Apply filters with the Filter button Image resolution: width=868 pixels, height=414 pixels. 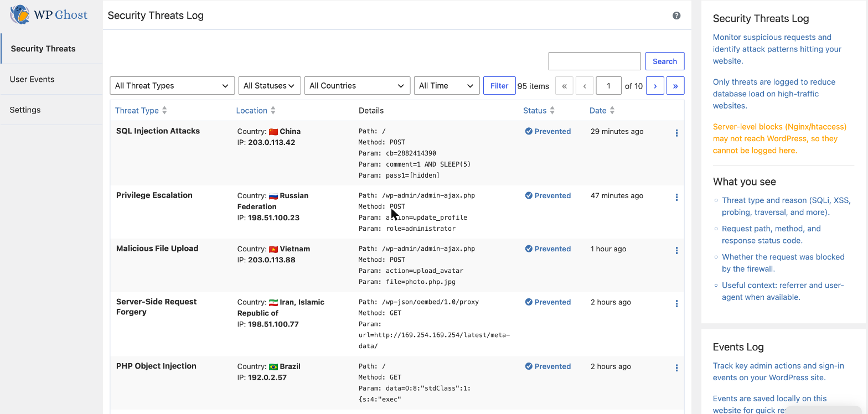pos(499,86)
